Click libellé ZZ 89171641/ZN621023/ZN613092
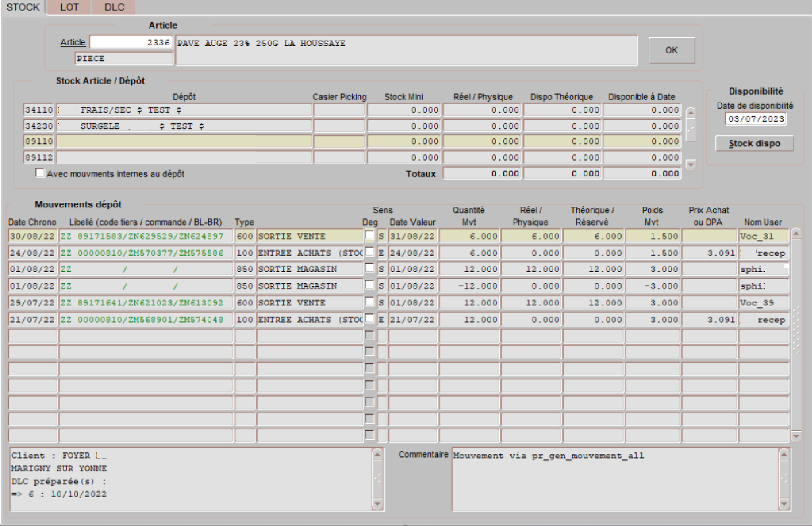Image resolution: width=812 pixels, height=526 pixels. point(146,303)
